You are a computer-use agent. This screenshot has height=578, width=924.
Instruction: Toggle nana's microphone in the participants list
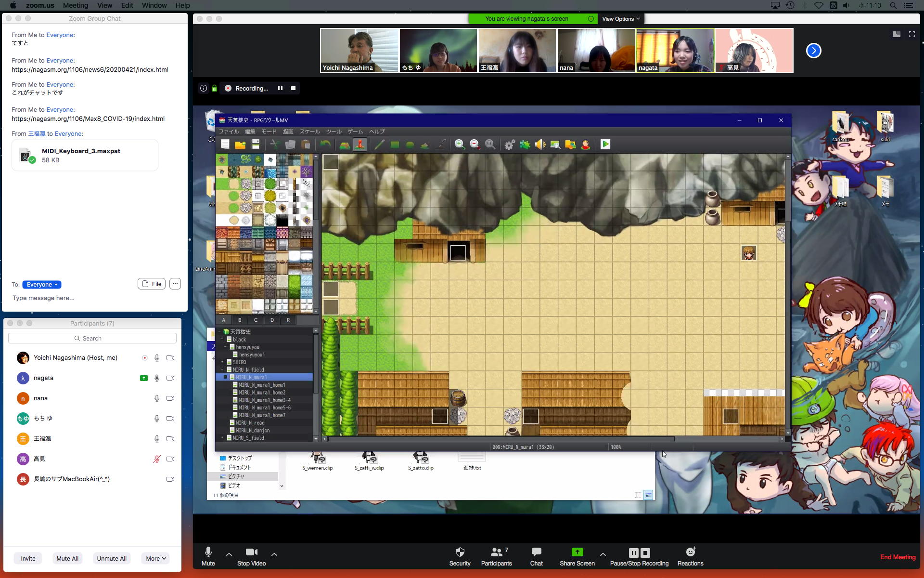pyautogui.click(x=156, y=398)
